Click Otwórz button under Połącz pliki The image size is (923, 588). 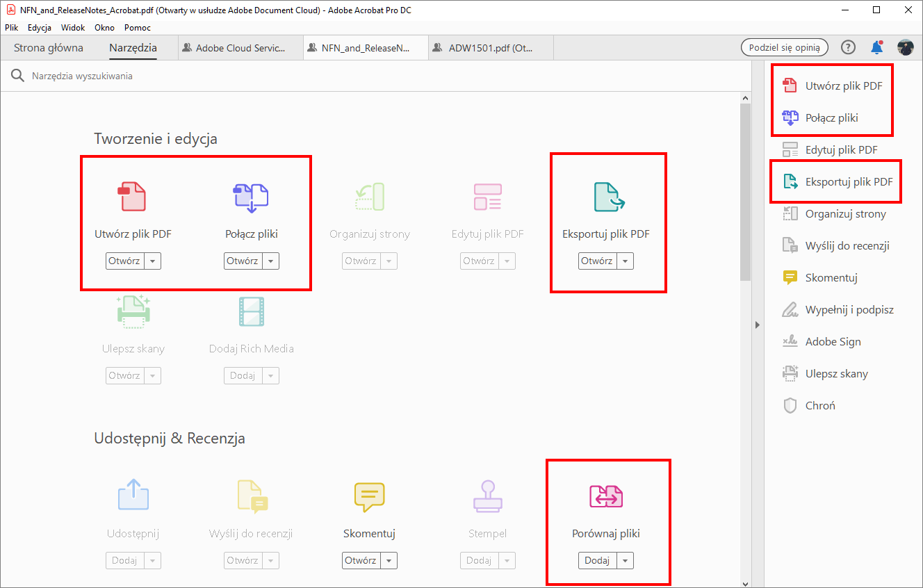[243, 261]
